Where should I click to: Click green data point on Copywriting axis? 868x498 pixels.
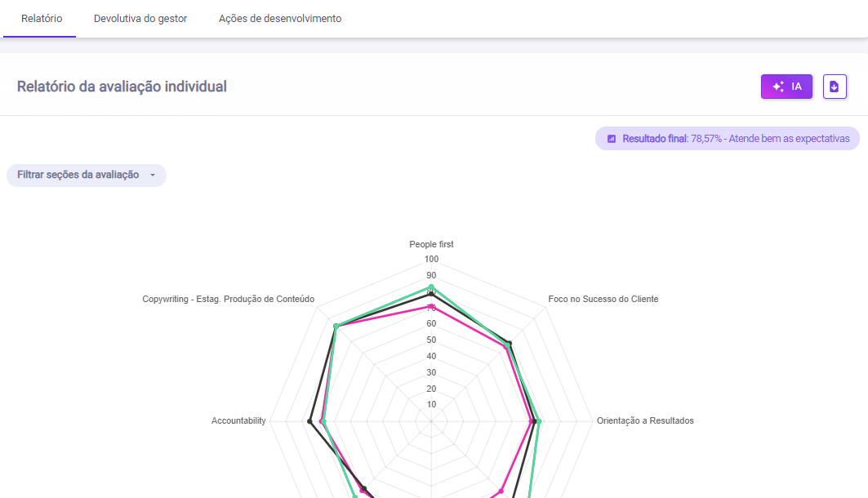(336, 327)
